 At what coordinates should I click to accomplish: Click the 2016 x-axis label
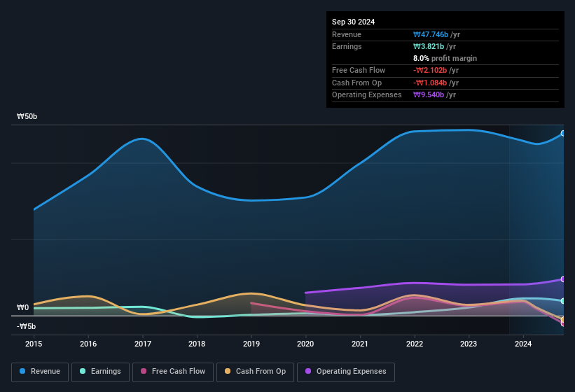coord(88,344)
